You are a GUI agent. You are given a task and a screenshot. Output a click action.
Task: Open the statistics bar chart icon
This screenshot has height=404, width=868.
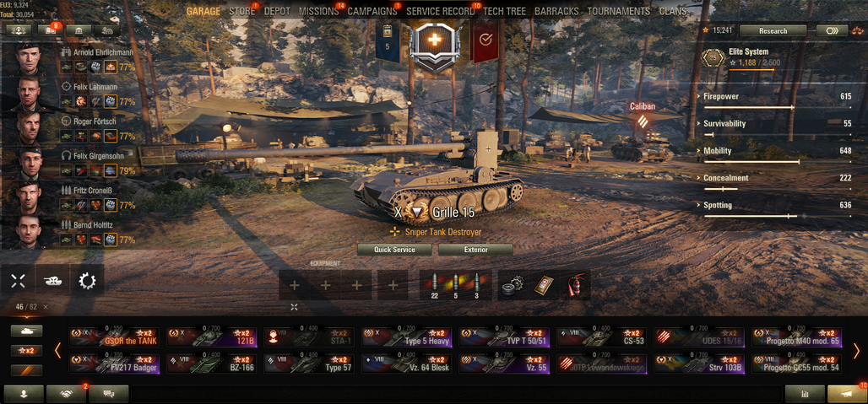(805, 394)
